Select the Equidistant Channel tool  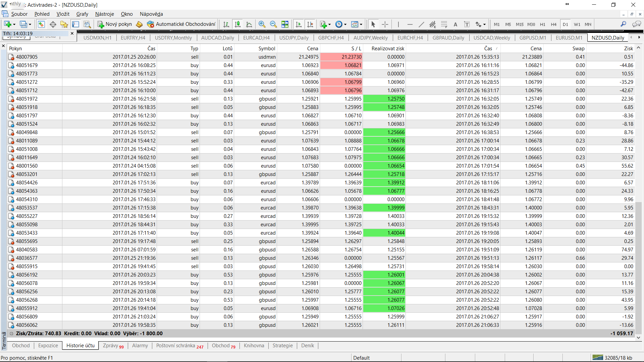pos(433,24)
